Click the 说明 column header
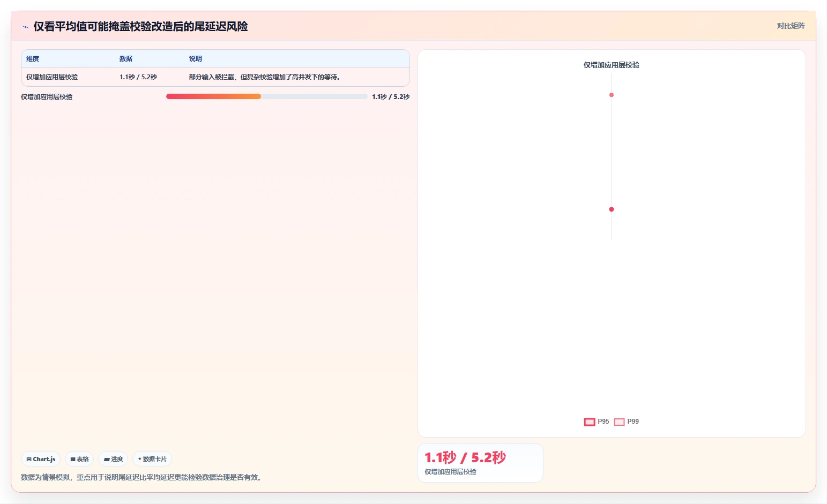Image resolution: width=827 pixels, height=504 pixels. tap(196, 59)
